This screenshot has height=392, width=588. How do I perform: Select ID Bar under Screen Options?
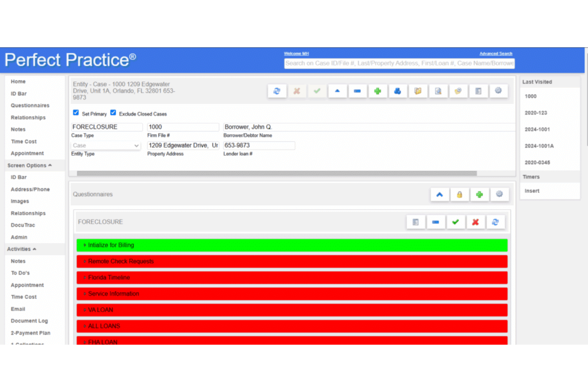tap(19, 177)
